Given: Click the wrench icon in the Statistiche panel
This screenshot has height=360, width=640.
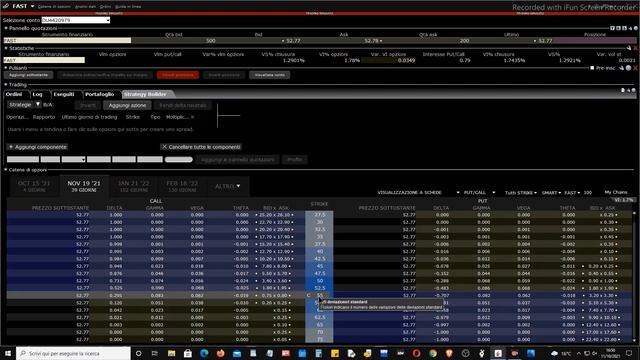Looking at the screenshot, I should tap(629, 48).
